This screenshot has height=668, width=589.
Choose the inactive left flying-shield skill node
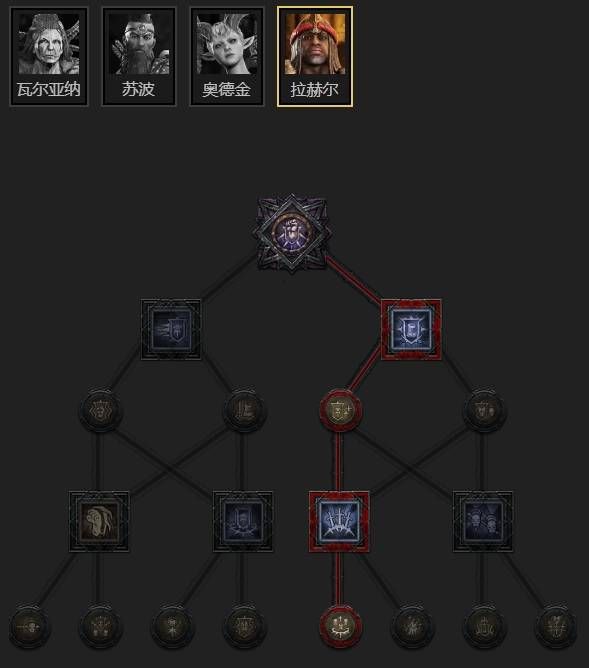[171, 330]
